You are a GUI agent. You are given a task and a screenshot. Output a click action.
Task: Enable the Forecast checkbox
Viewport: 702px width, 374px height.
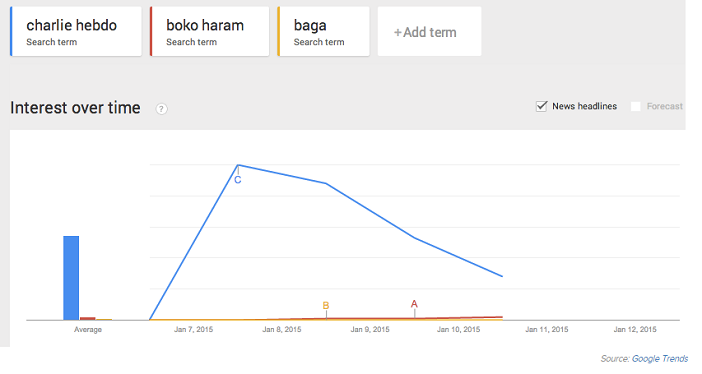point(635,106)
